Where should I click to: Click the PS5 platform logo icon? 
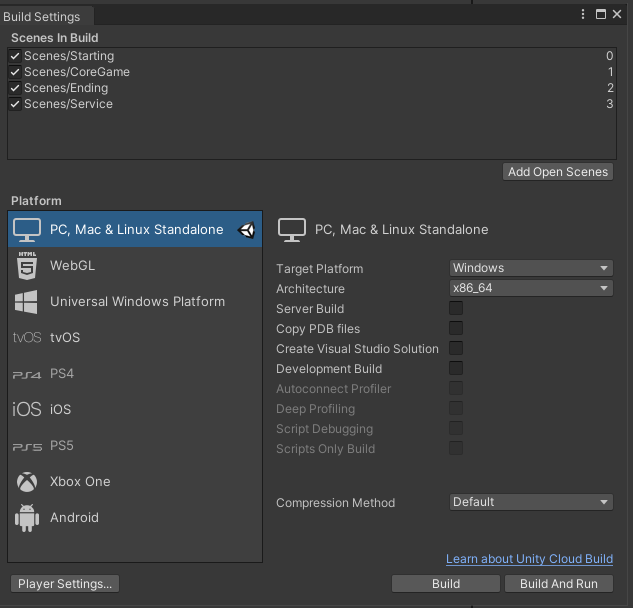27,447
